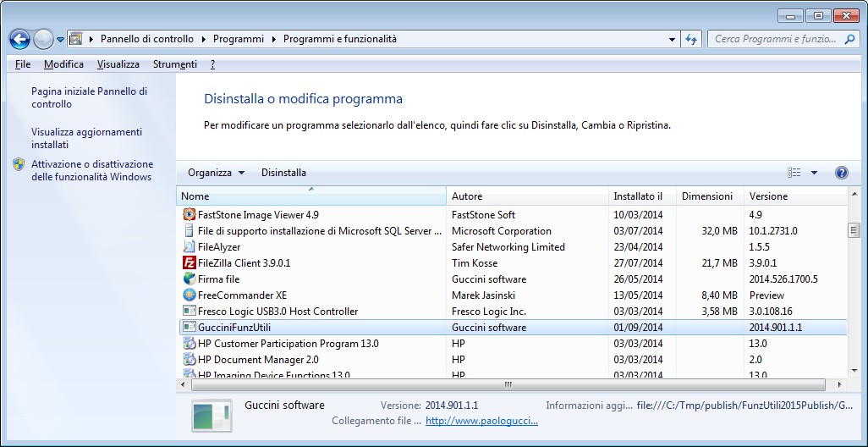Go to Pannello di controllo breadcrumb
Screen dimensions: 868x447
coord(147,39)
